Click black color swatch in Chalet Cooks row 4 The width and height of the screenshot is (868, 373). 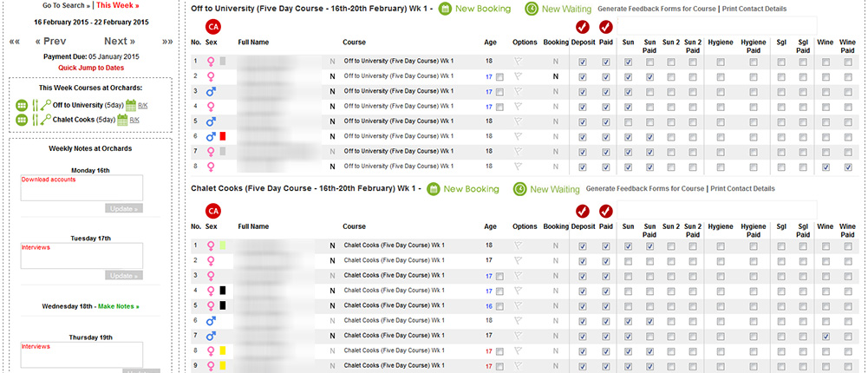[223, 290]
